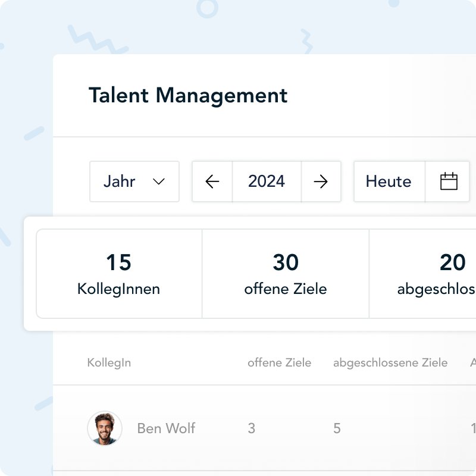The width and height of the screenshot is (476, 476).
Task: Click Ben Wolf's open goals count 3
Action: 251,428
